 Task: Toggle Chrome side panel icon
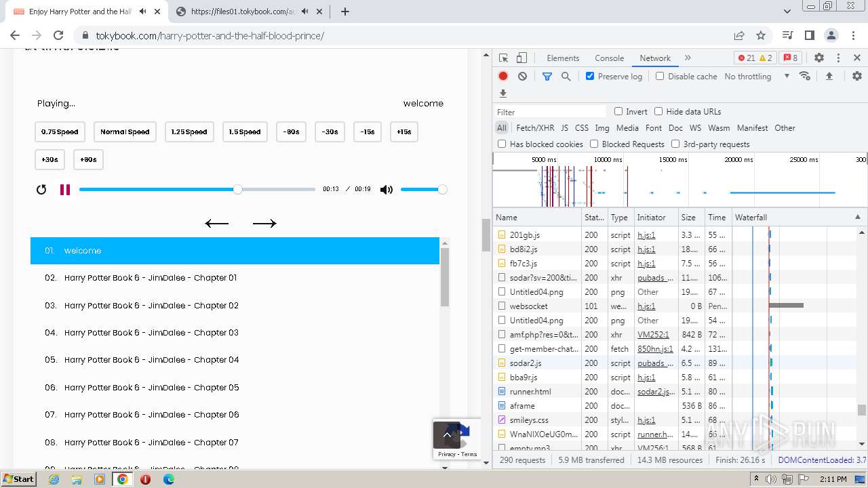pyautogui.click(x=810, y=35)
